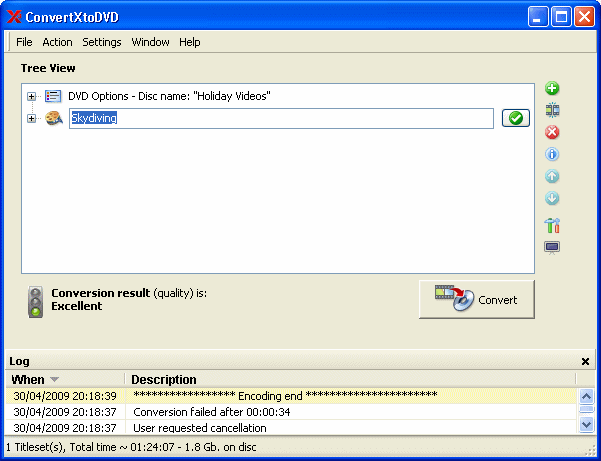Click the "Tree View" heading label
Viewport: 601px width, 461px height.
point(48,68)
